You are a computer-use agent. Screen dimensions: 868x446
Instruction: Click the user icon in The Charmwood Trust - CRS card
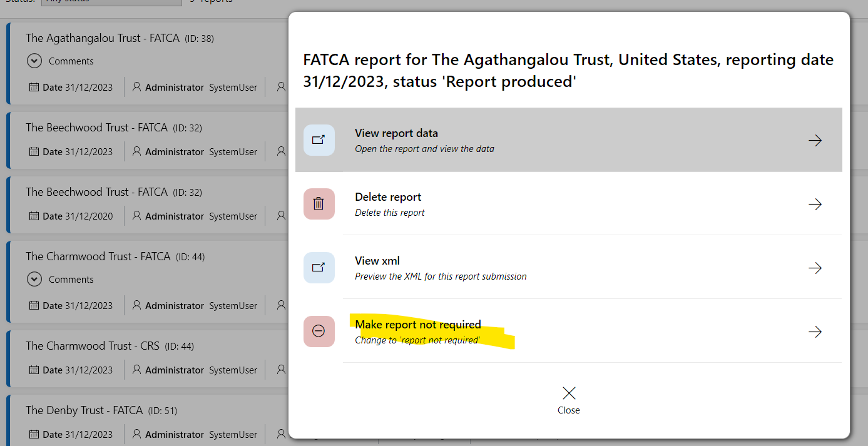pos(137,370)
